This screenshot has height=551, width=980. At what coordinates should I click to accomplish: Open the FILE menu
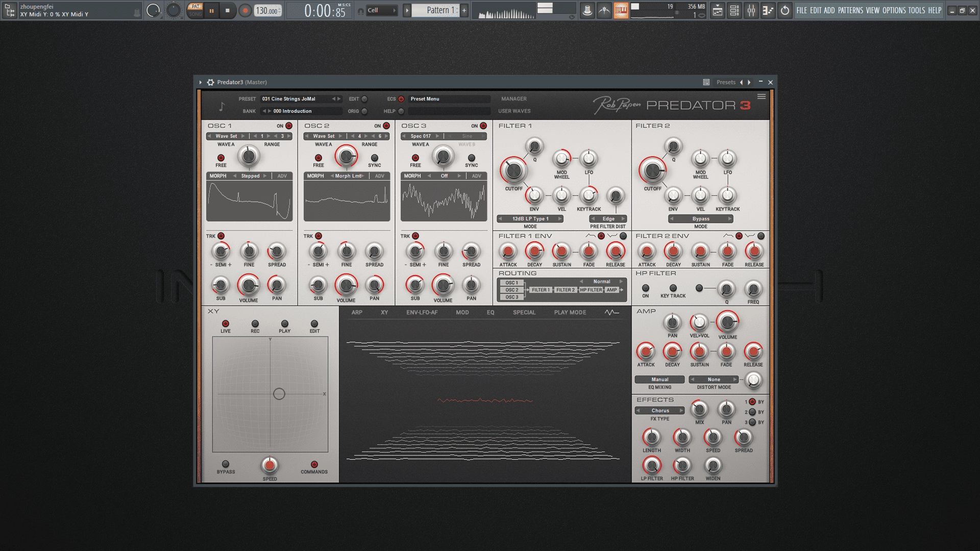tap(802, 10)
